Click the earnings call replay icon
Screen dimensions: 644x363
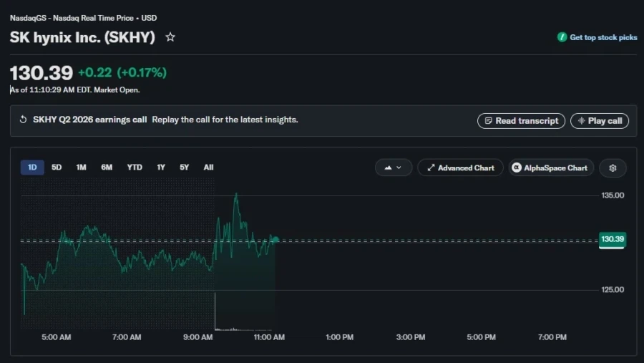click(24, 120)
